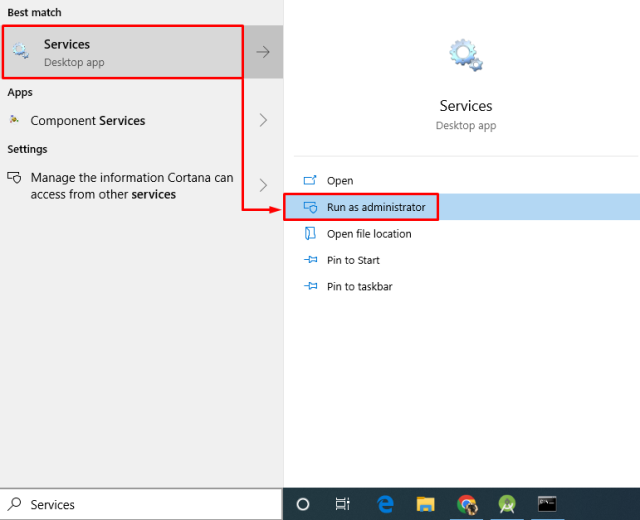Viewport: 640px width, 520px height.
Task: Open the Component Services app result
Action: (88, 120)
